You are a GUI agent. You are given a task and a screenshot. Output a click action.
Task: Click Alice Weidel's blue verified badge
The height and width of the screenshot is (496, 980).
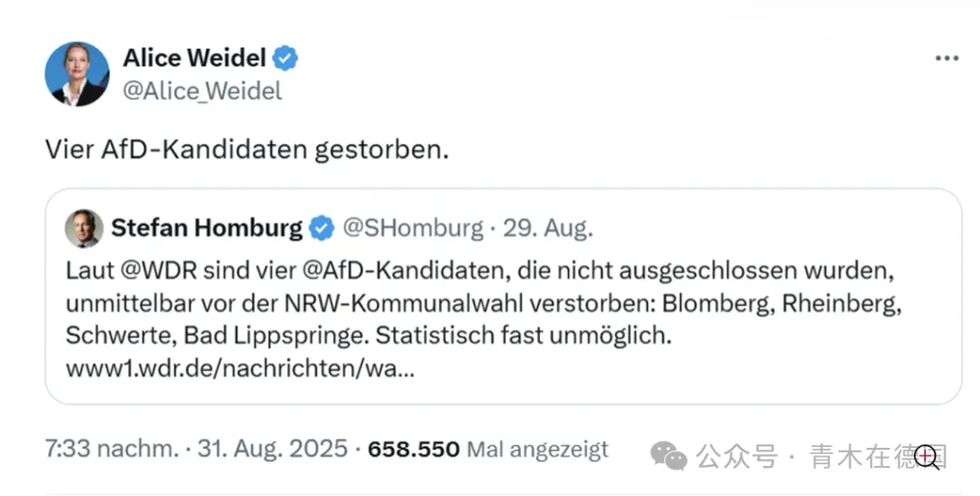pos(287,59)
